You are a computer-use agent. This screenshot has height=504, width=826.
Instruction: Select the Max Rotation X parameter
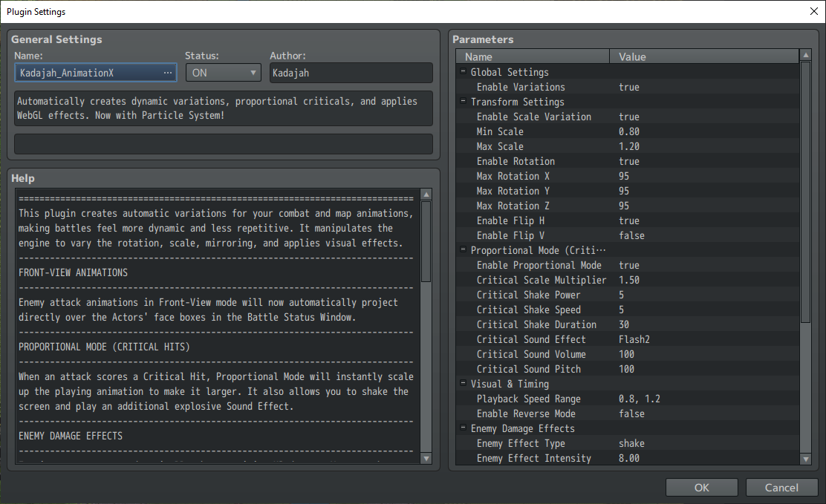coord(628,176)
